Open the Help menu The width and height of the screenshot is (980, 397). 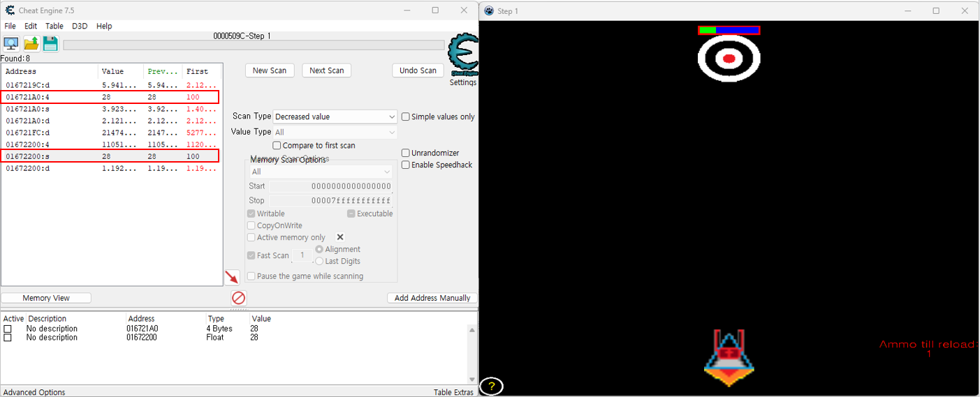(x=104, y=26)
